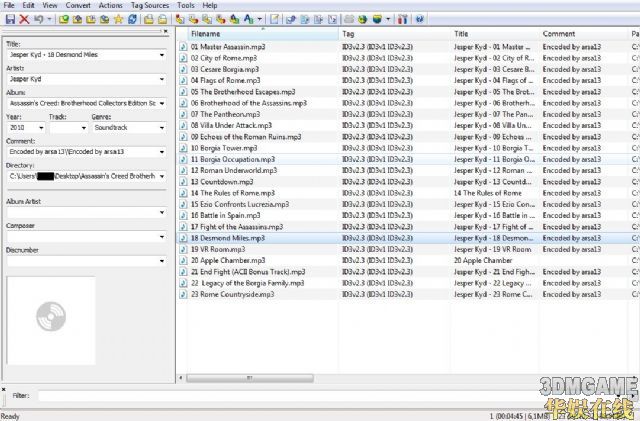Click the Actions 'A' toolbar icon

click(x=248, y=19)
